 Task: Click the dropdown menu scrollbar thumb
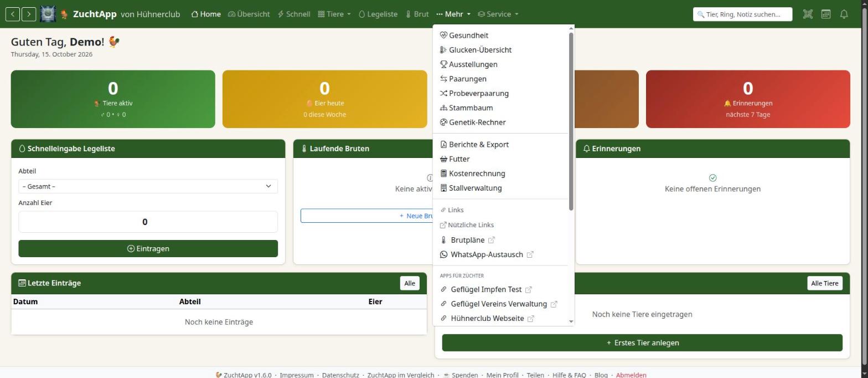pos(571,121)
